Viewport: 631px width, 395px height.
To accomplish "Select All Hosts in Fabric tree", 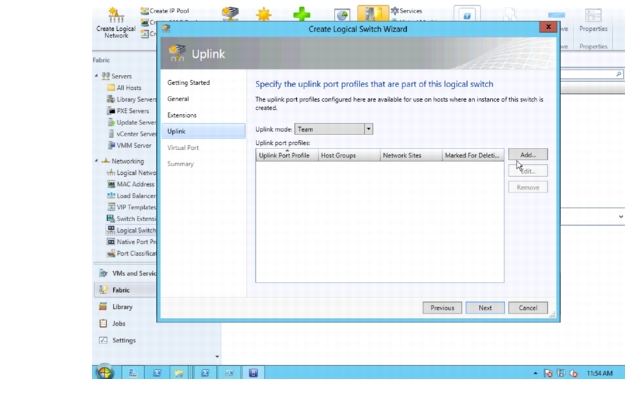I will [124, 87].
